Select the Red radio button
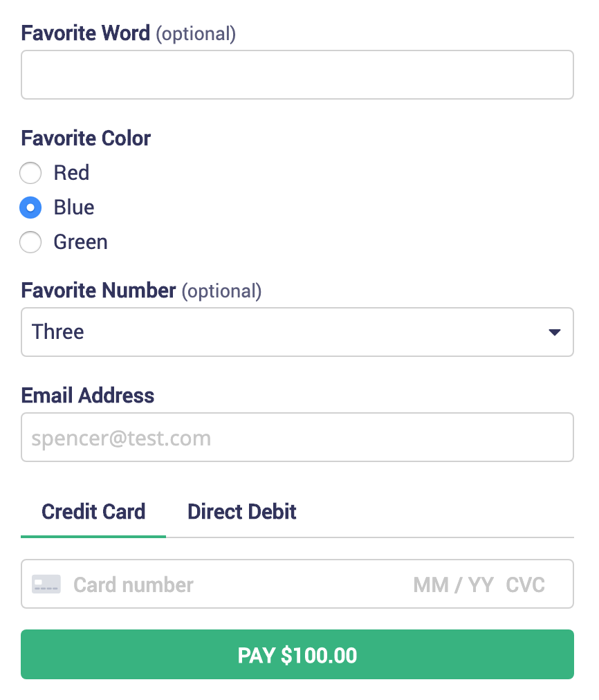The width and height of the screenshot is (599, 700). 30,173
